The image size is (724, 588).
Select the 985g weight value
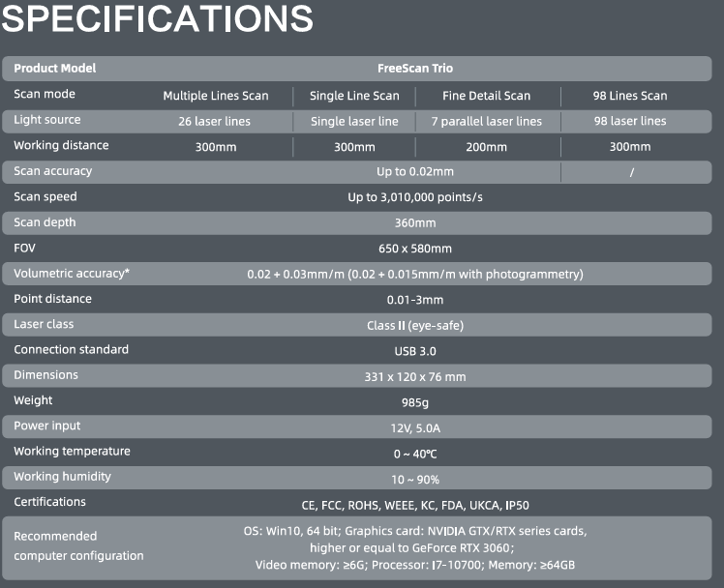pos(414,401)
